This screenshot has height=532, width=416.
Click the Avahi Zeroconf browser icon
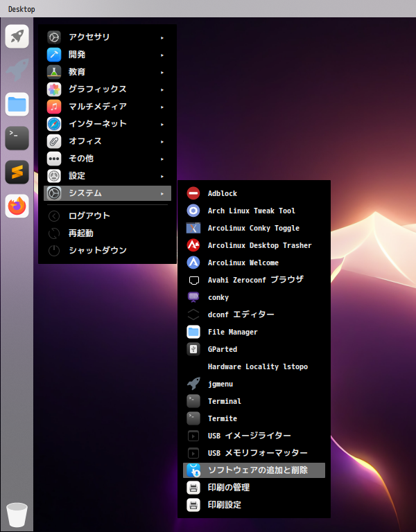193,281
